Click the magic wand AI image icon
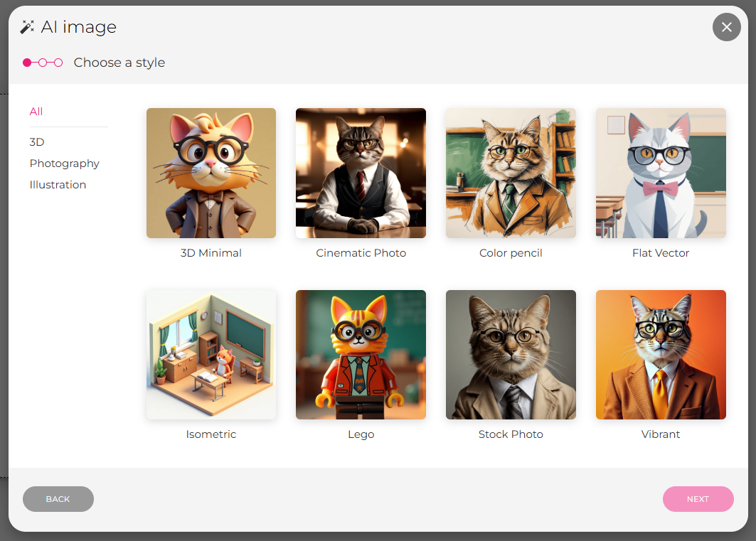Image resolution: width=756 pixels, height=541 pixels. [x=27, y=27]
